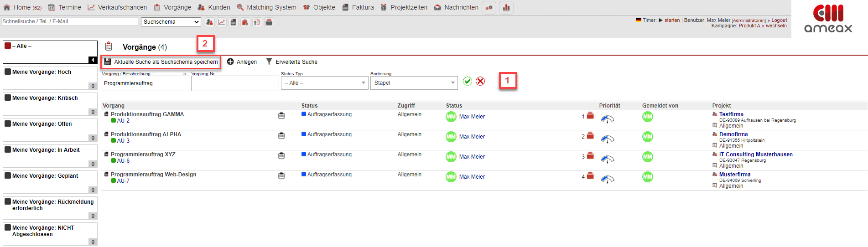Click the gears icon button after Nachrichten

(489, 8)
